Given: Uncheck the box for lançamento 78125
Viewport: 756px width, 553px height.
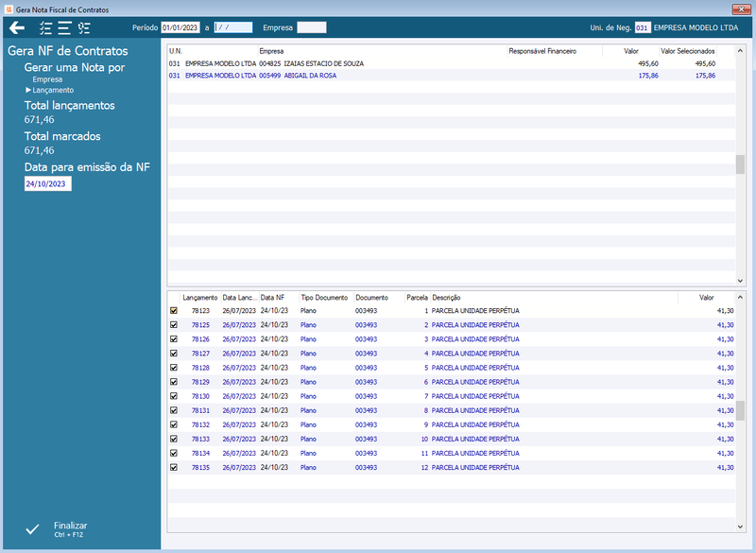Looking at the screenshot, I should [x=174, y=325].
